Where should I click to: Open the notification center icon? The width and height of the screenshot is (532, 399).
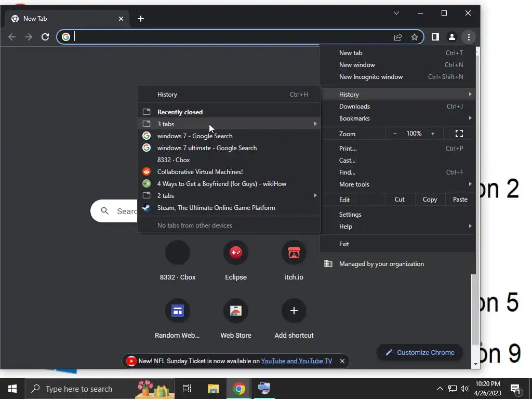(x=515, y=389)
